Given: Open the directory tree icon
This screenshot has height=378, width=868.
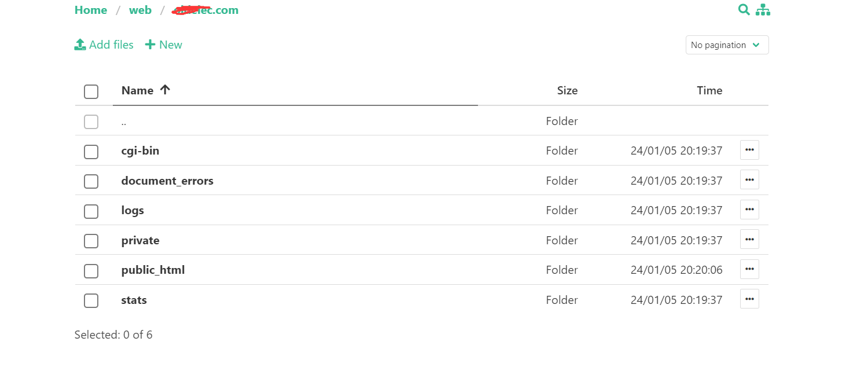Looking at the screenshot, I should point(763,10).
